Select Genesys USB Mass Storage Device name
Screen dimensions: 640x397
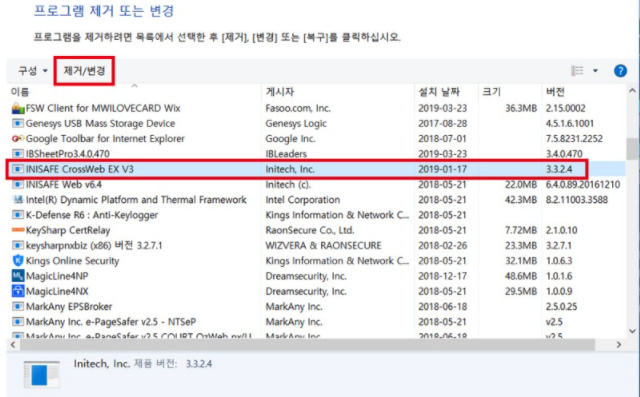pos(100,124)
